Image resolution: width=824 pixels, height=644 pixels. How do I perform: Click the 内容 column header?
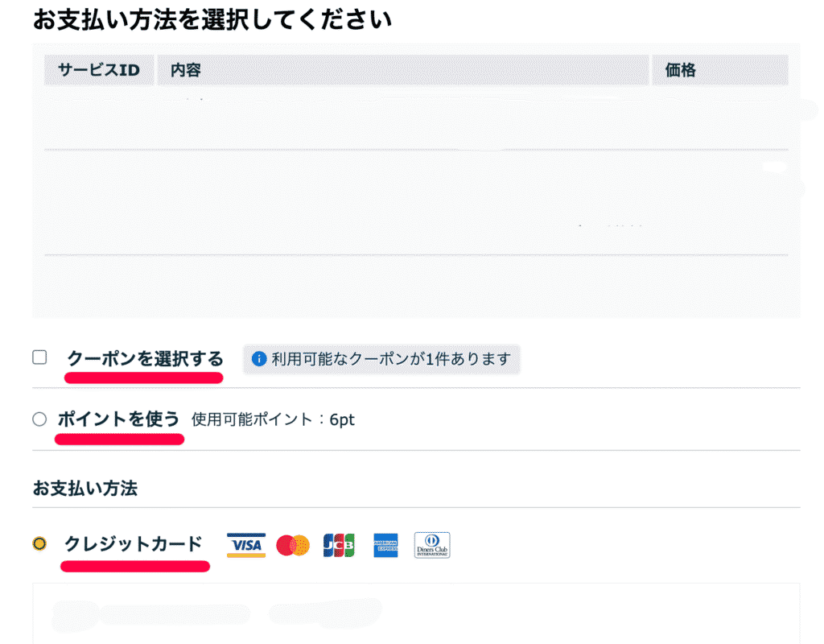(186, 71)
